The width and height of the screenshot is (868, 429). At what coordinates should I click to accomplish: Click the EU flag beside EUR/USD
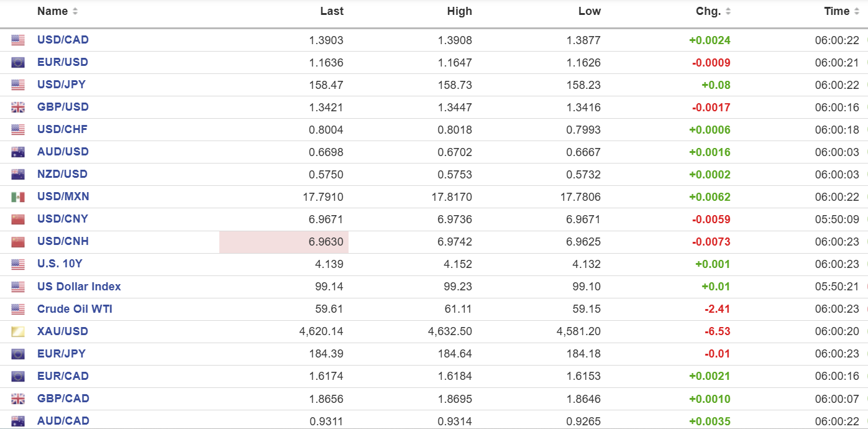click(18, 63)
